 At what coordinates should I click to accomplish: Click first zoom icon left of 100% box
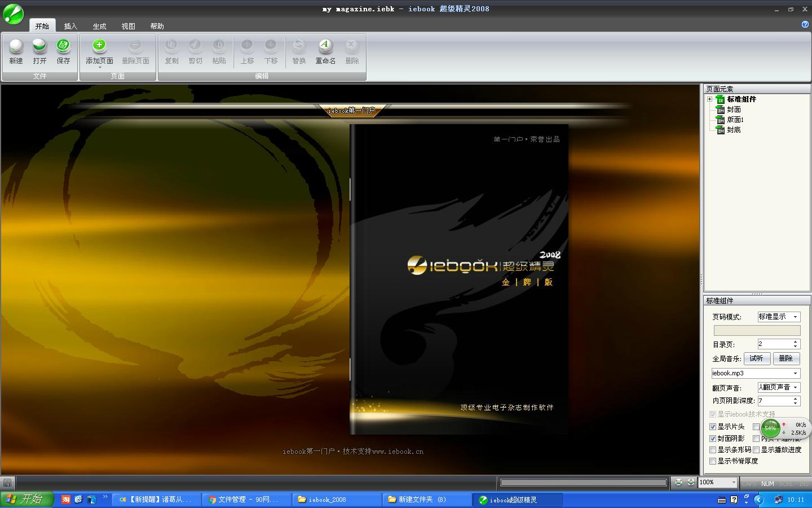click(x=678, y=482)
